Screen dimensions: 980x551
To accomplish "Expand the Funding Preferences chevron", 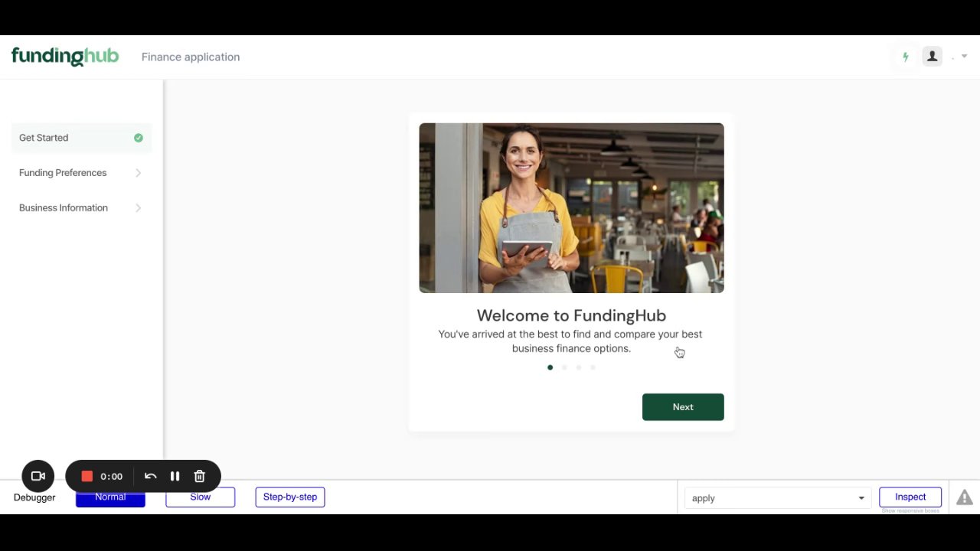I will tap(139, 173).
